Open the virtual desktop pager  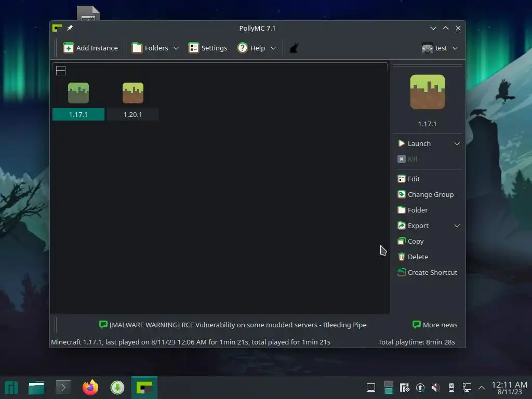click(389, 388)
